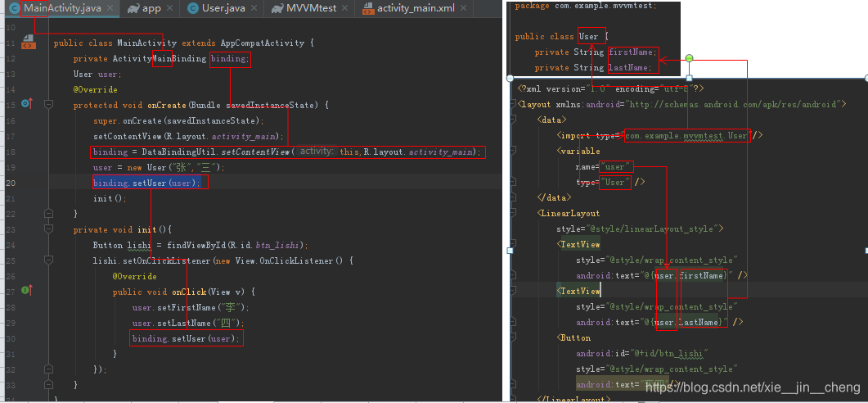The width and height of the screenshot is (868, 403).
Task: Click the '@Override' annotation on line 14
Action: (x=95, y=89)
